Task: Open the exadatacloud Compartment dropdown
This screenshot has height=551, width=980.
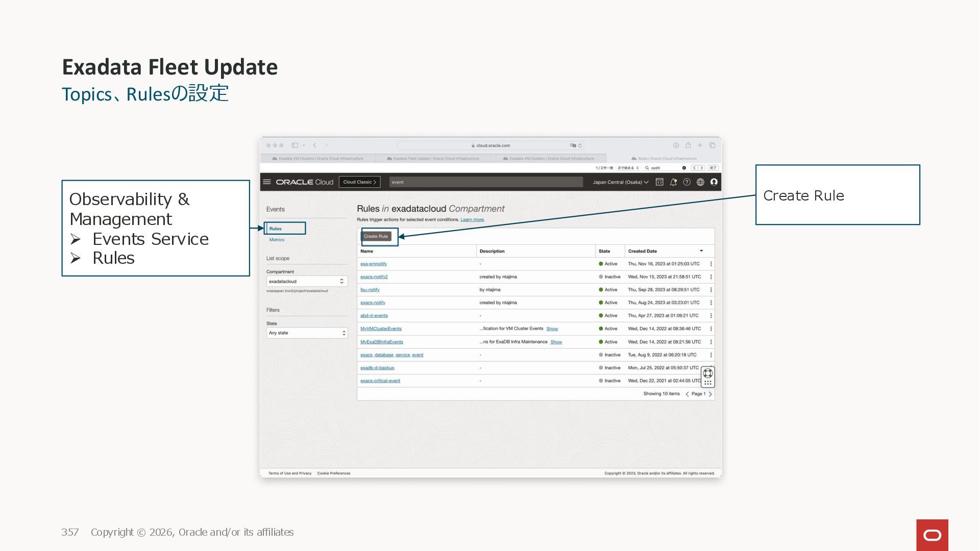Action: click(x=307, y=282)
